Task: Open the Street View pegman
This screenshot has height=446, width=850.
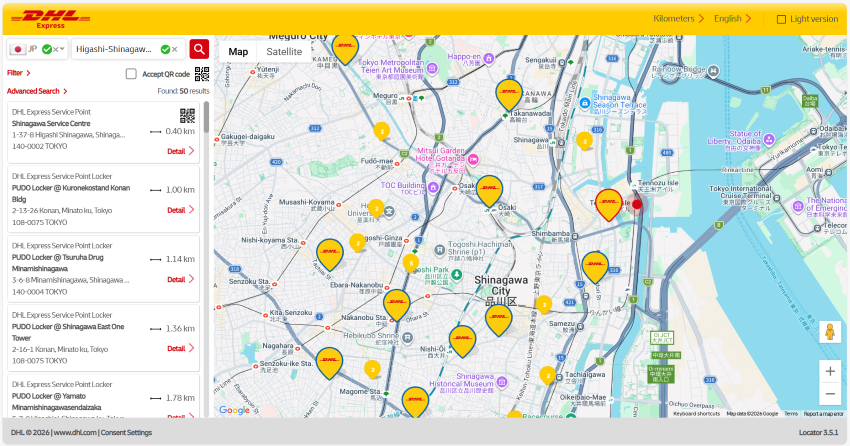Action: [830, 332]
